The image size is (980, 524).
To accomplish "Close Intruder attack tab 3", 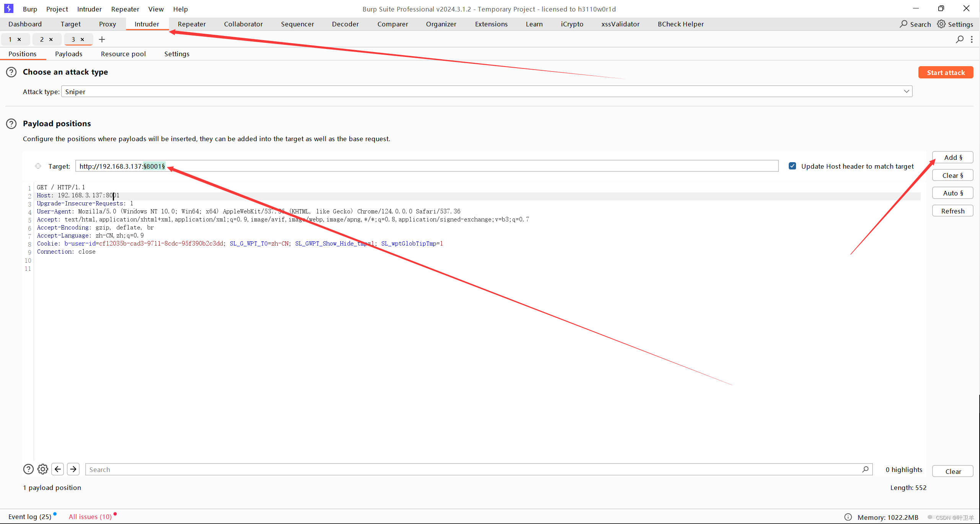I will [x=82, y=39].
